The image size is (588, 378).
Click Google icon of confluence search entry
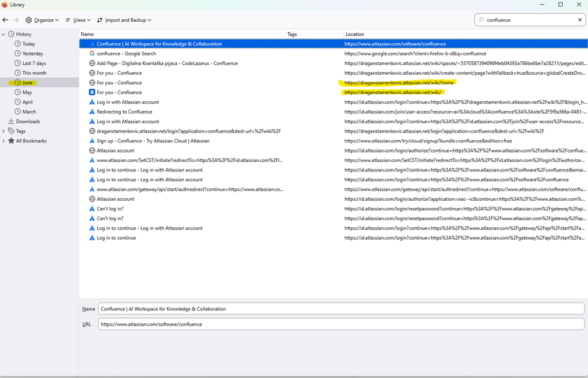pyautogui.click(x=92, y=54)
